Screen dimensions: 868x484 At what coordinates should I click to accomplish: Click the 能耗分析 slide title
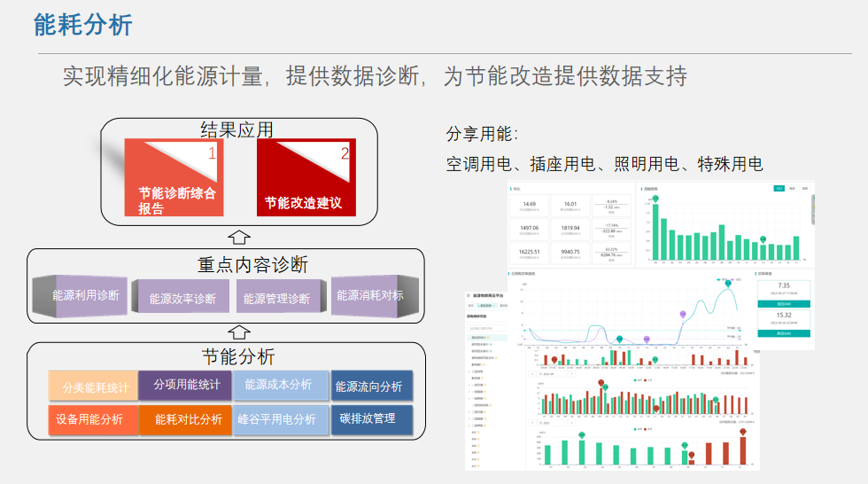tap(82, 25)
